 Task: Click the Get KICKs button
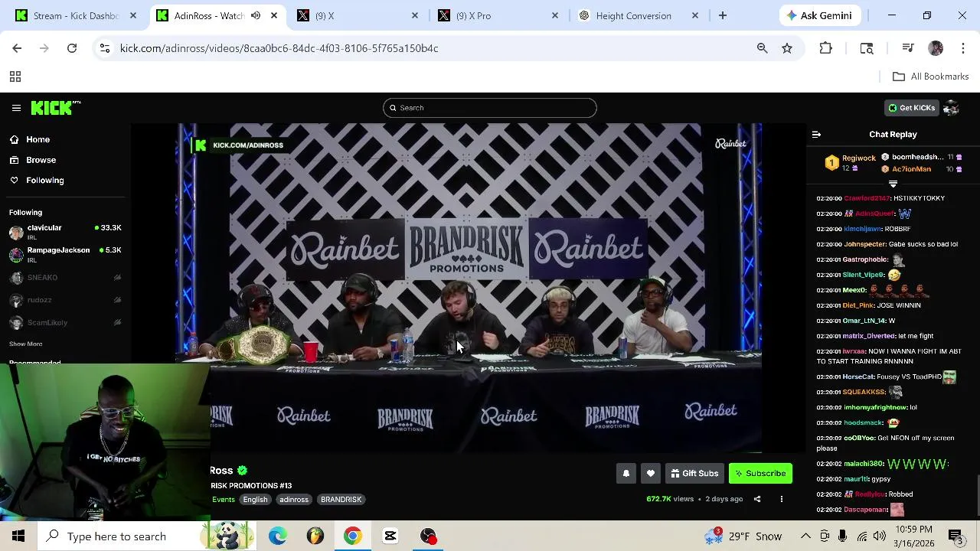[x=911, y=108]
